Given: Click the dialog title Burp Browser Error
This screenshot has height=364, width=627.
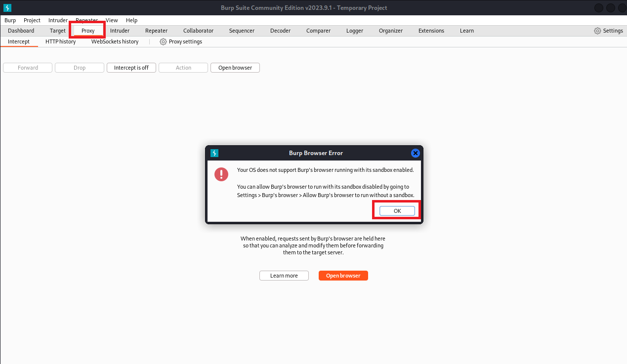Looking at the screenshot, I should pos(316,153).
